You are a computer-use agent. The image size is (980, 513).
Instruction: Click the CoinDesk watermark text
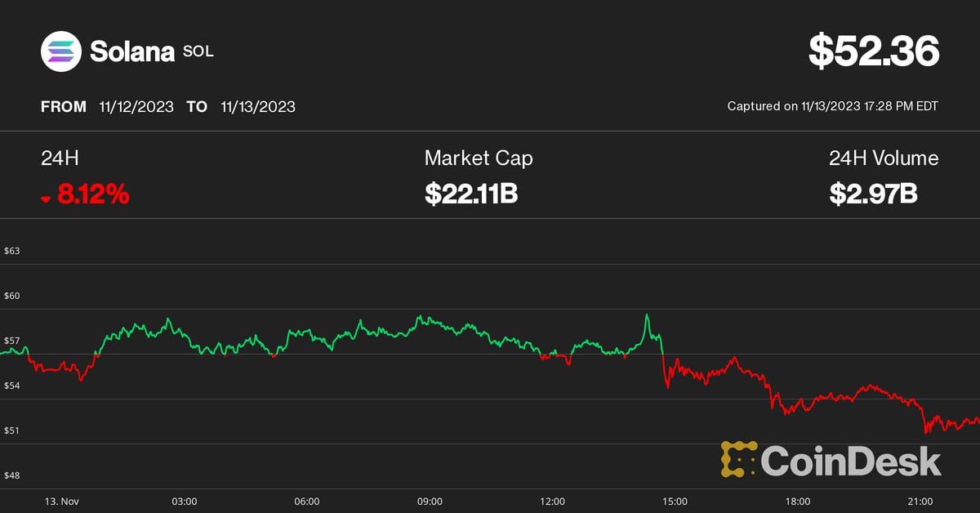[x=851, y=460]
